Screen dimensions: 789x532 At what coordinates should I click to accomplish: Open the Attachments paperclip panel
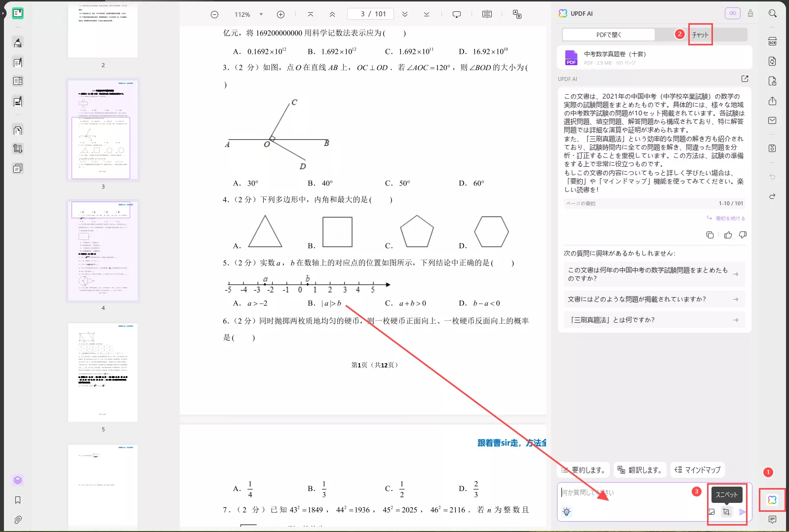pyautogui.click(x=18, y=520)
